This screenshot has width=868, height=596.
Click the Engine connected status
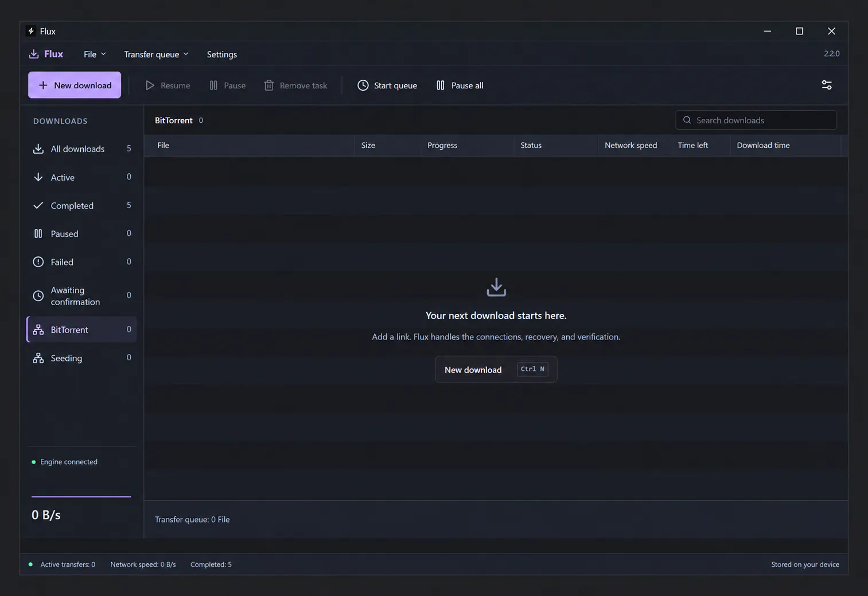(x=64, y=462)
